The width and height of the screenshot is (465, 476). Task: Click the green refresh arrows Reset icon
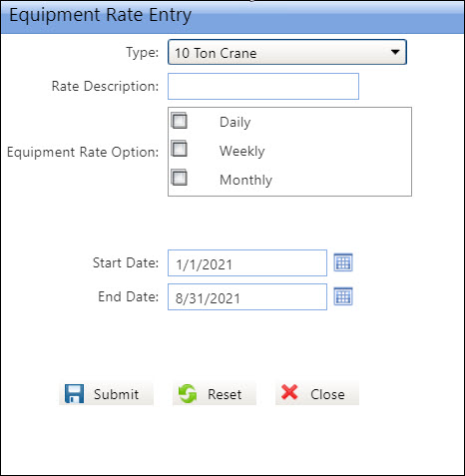point(188,394)
